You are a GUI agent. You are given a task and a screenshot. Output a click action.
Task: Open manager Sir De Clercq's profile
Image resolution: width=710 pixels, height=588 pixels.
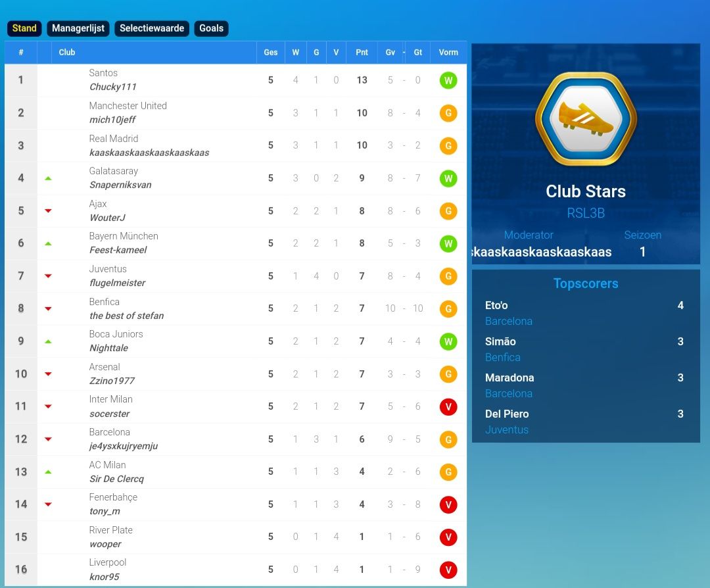point(116,479)
